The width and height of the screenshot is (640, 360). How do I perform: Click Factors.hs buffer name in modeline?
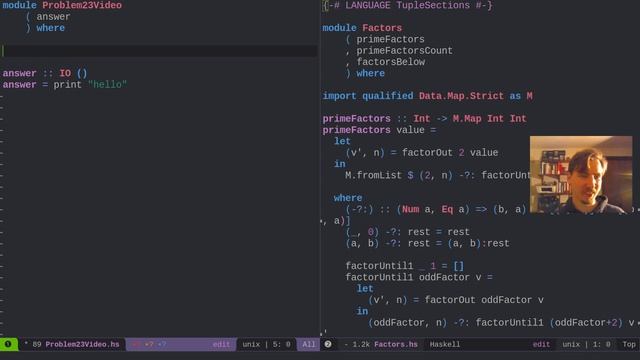(x=396, y=344)
